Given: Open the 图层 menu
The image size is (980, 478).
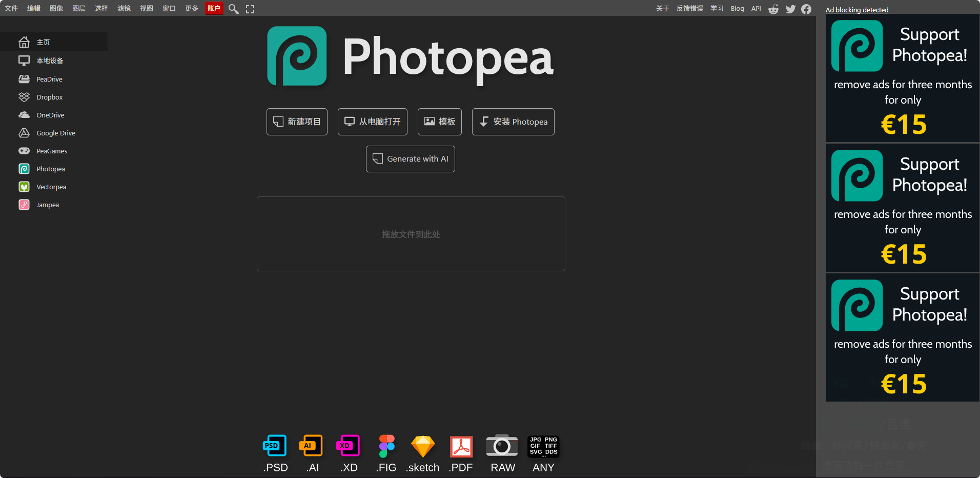Looking at the screenshot, I should (x=79, y=8).
